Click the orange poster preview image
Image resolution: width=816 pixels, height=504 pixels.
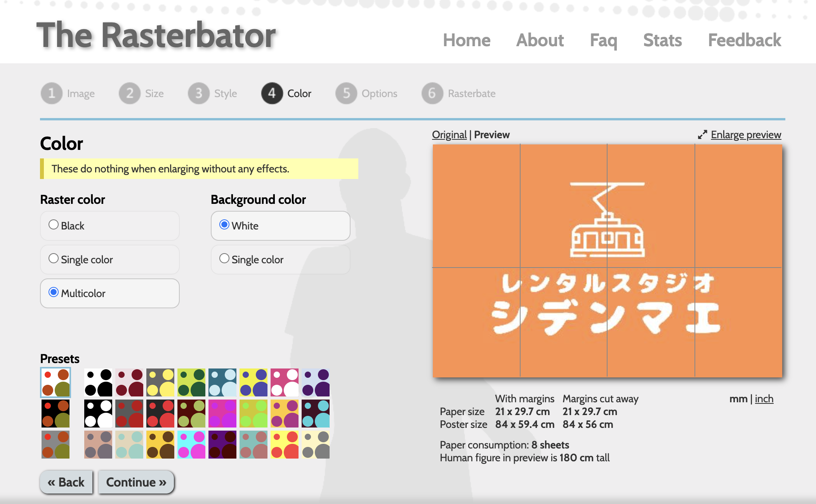click(607, 261)
